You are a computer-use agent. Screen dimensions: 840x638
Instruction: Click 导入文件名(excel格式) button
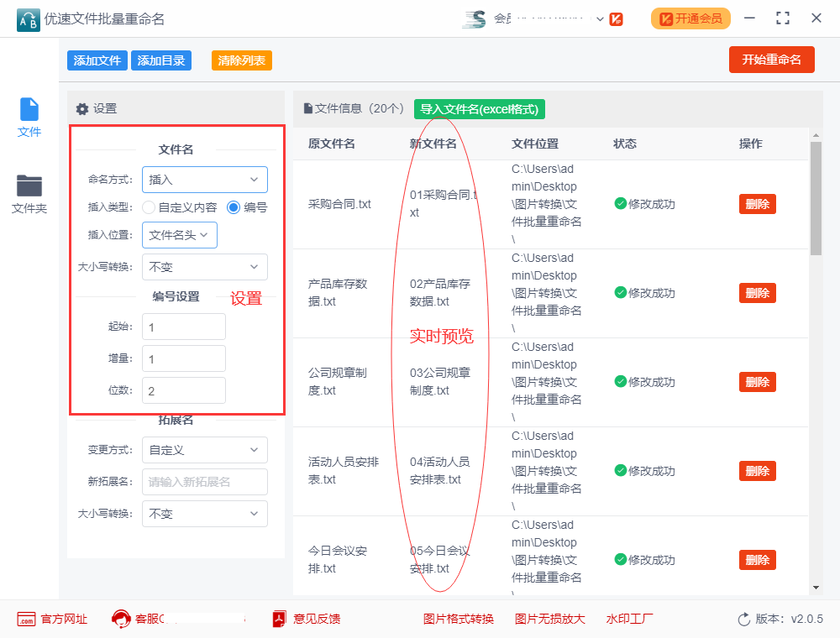pyautogui.click(x=480, y=109)
